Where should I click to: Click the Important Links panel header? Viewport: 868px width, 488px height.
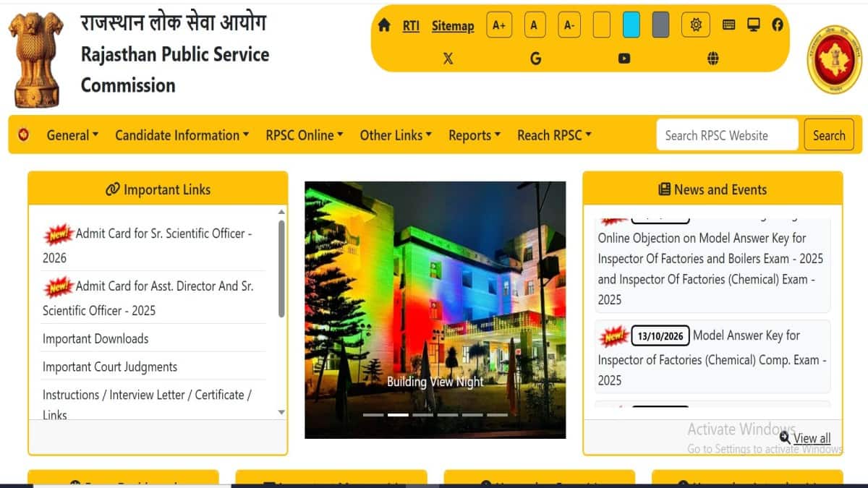click(158, 189)
